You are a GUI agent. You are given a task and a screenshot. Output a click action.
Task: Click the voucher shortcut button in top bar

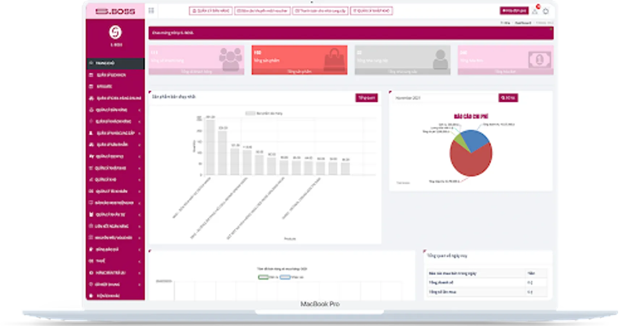tap(262, 11)
